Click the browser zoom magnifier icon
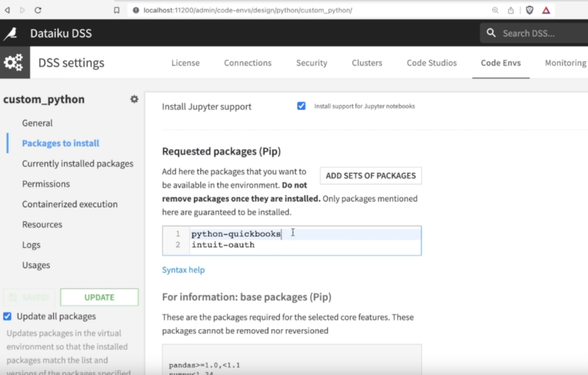 point(495,10)
